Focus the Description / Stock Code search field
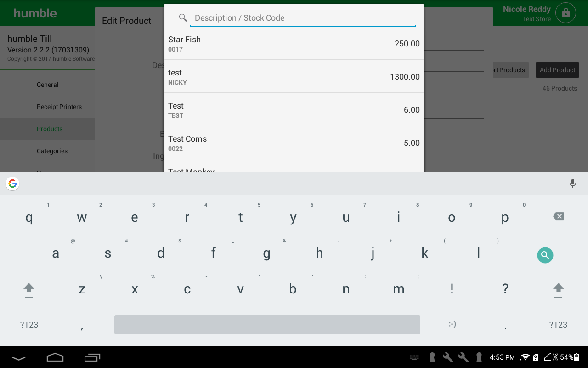The image size is (588, 368). 303,18
